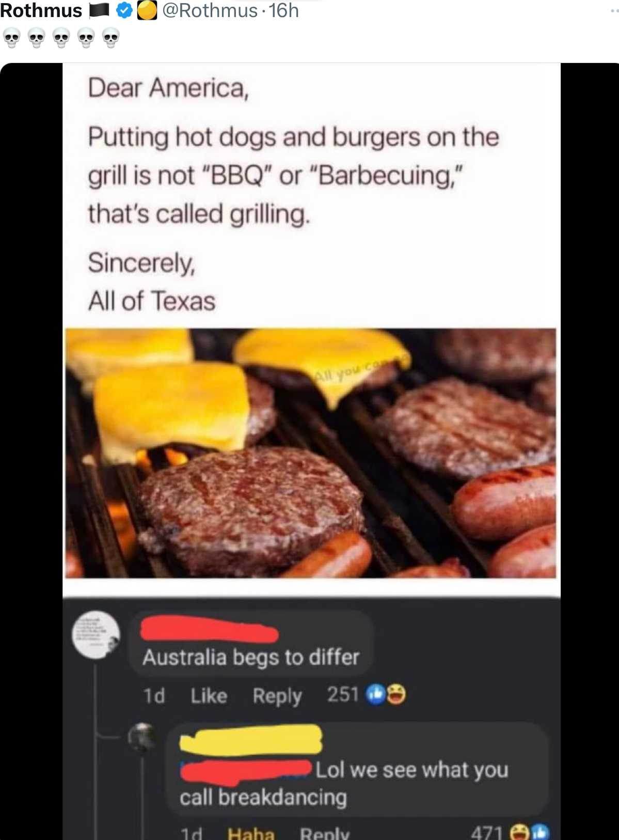This screenshot has height=840, width=619.
Task: Click the laughing emoji reaction beside 251
Action: 396,694
